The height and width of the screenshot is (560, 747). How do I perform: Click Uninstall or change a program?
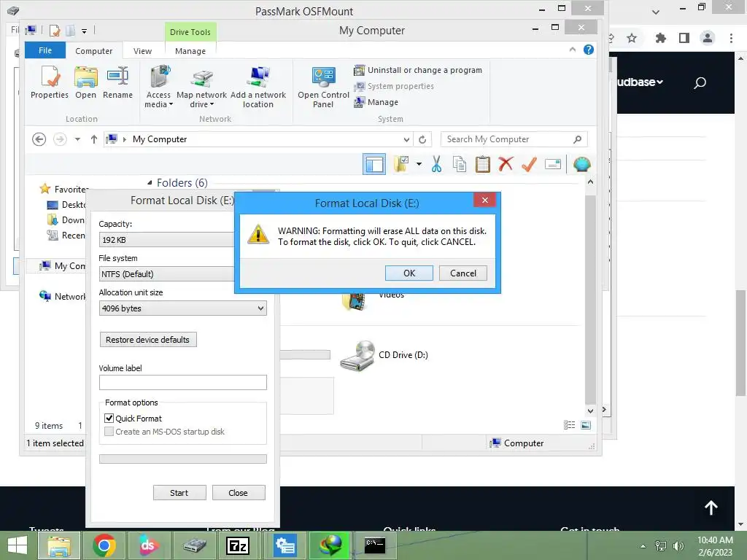click(418, 70)
